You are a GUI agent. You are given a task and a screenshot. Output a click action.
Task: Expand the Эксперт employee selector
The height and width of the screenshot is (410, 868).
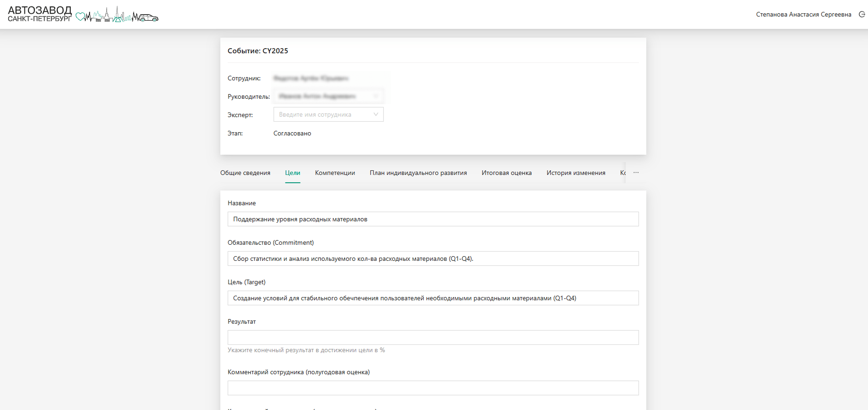click(x=328, y=115)
